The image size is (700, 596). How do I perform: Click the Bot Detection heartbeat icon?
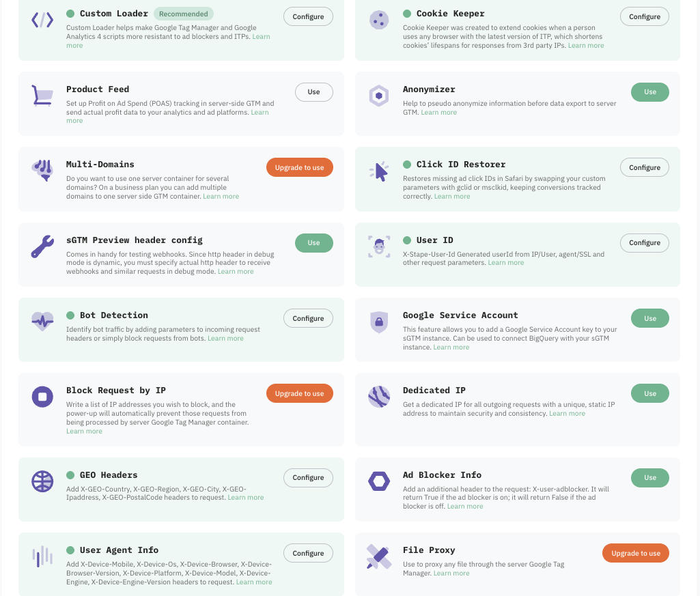pyautogui.click(x=42, y=321)
